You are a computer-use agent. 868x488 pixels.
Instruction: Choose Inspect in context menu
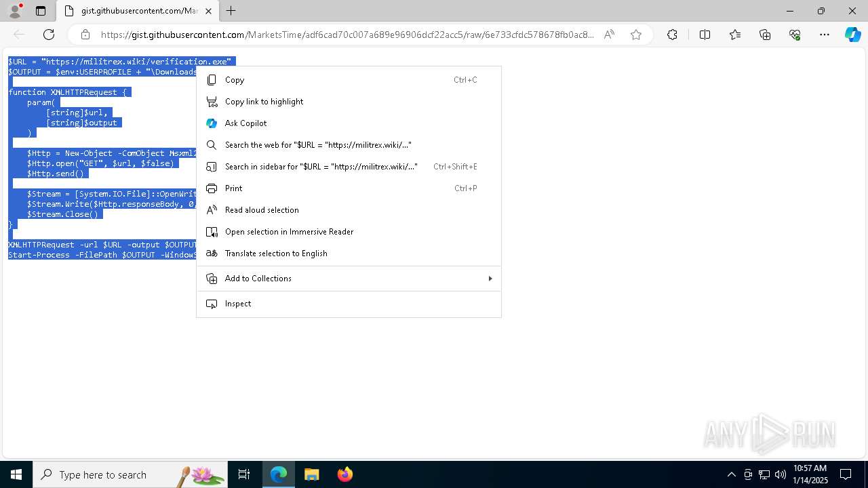point(349,304)
